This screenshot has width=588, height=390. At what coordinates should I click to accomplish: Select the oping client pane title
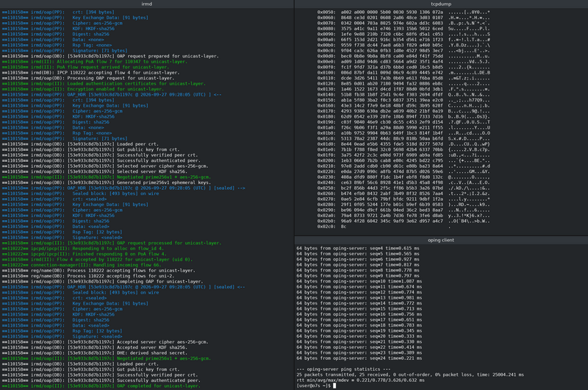point(441,240)
